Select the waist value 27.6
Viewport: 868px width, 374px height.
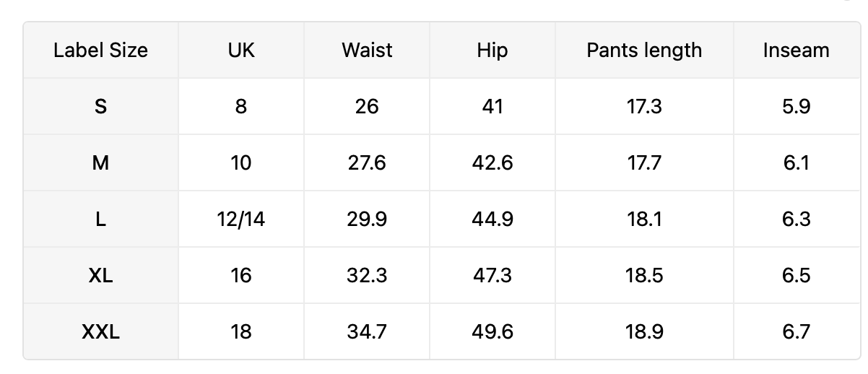point(367,162)
